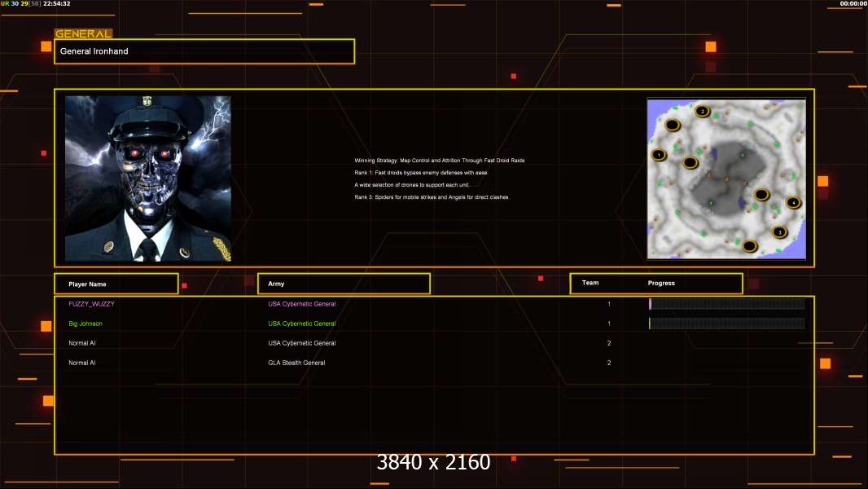This screenshot has height=489, width=868.
Task: Click the General Ironhand robot portrait
Action: tap(148, 178)
